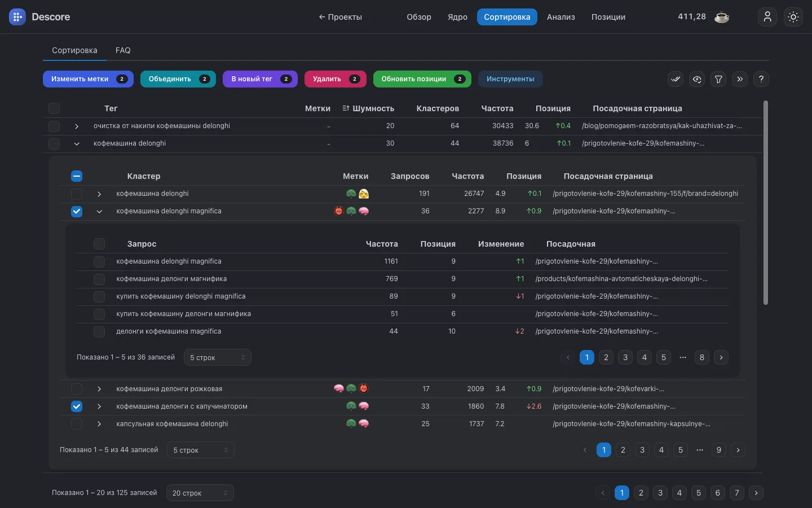Click the В новый тег button
This screenshot has height=508, width=812.
260,79
